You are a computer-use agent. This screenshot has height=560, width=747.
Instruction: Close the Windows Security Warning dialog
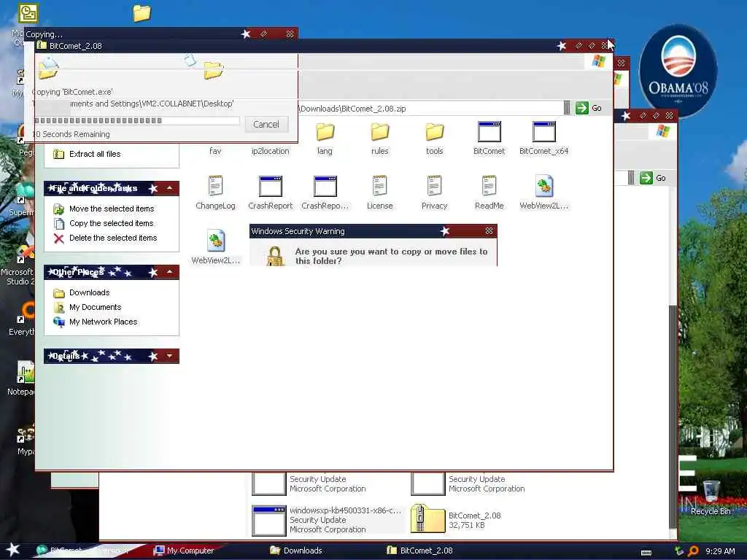point(489,231)
